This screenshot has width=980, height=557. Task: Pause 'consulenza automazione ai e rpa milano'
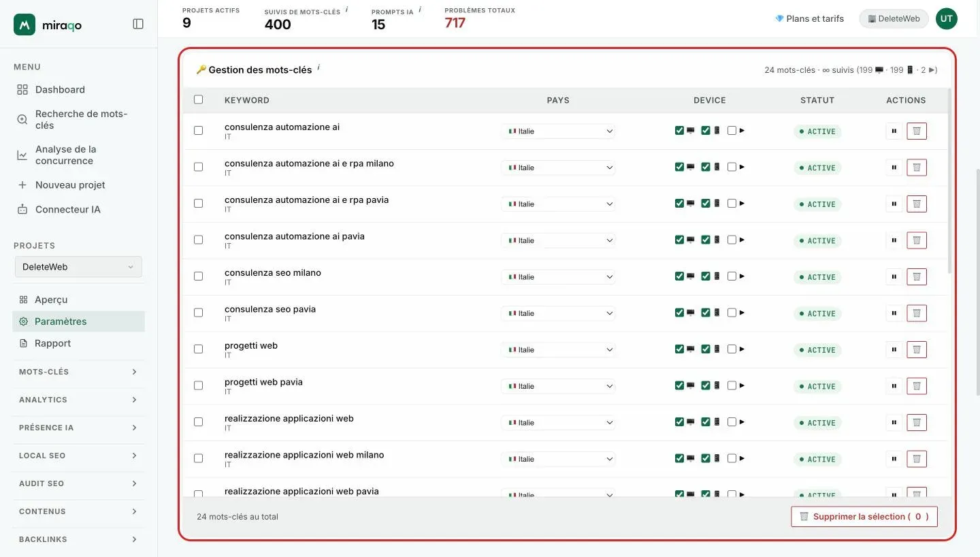[894, 168]
